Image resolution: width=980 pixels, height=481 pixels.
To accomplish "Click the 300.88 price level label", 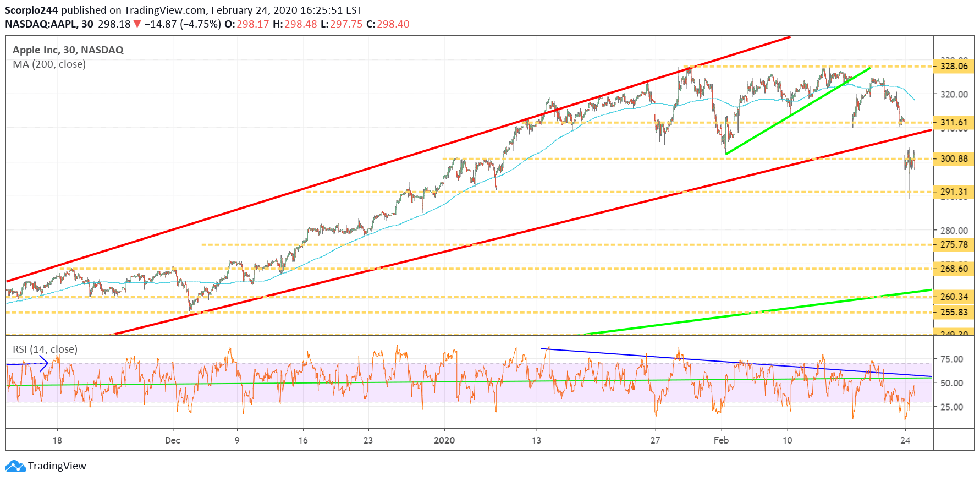I will tap(954, 159).
